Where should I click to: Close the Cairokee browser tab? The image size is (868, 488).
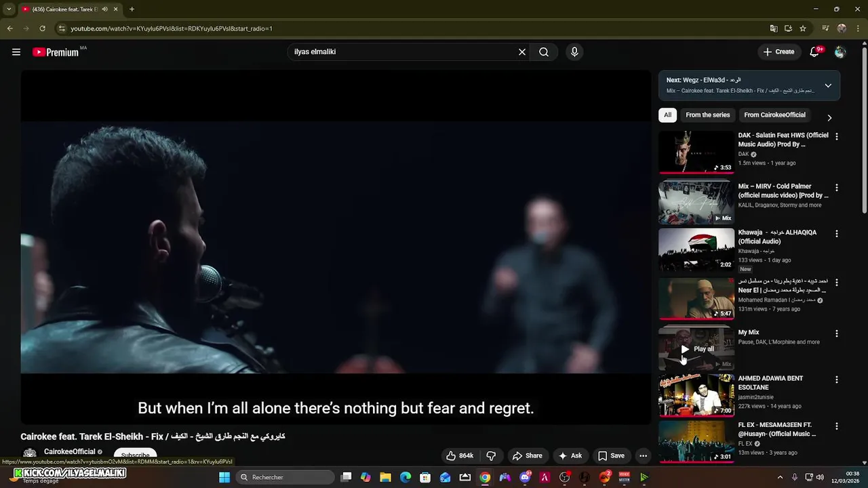[x=116, y=9]
